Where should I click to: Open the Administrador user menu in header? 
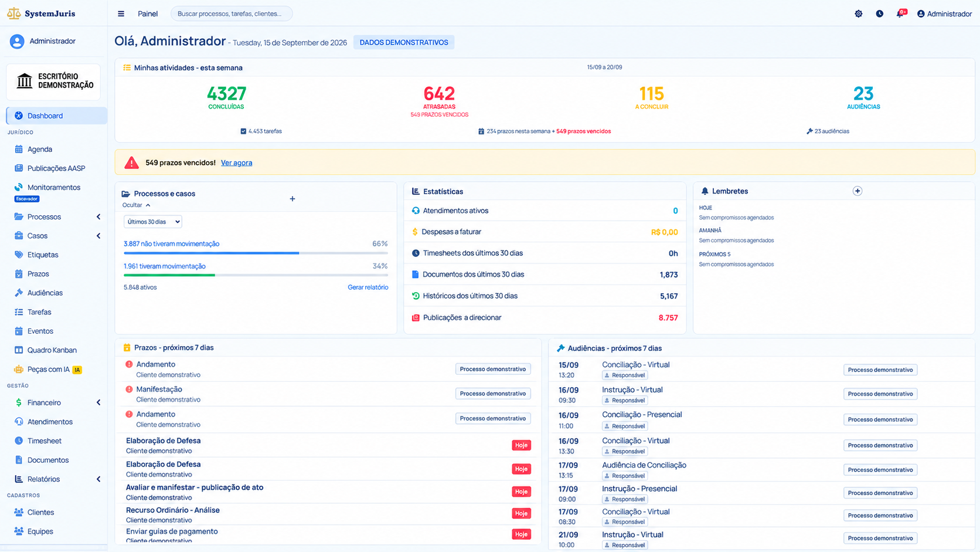[x=944, y=13]
